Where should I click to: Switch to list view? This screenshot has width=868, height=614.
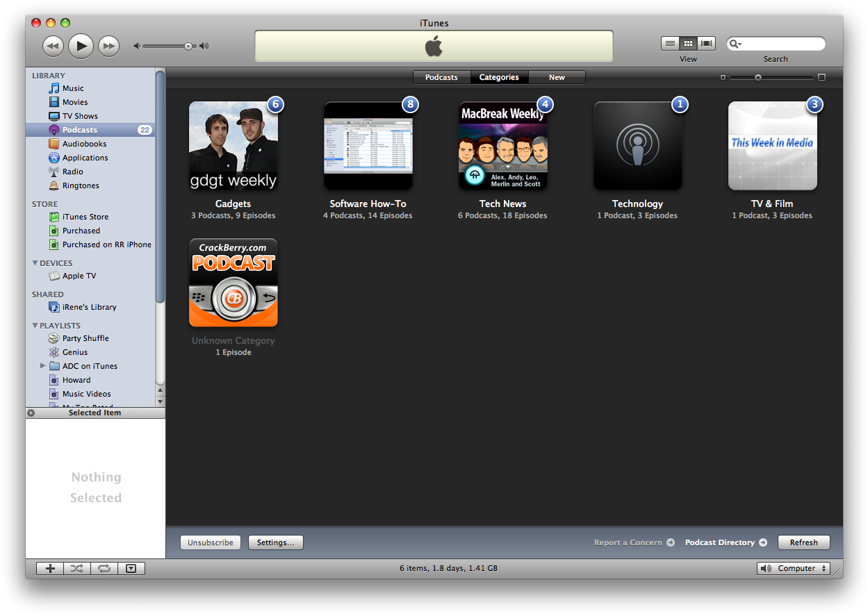pyautogui.click(x=670, y=43)
